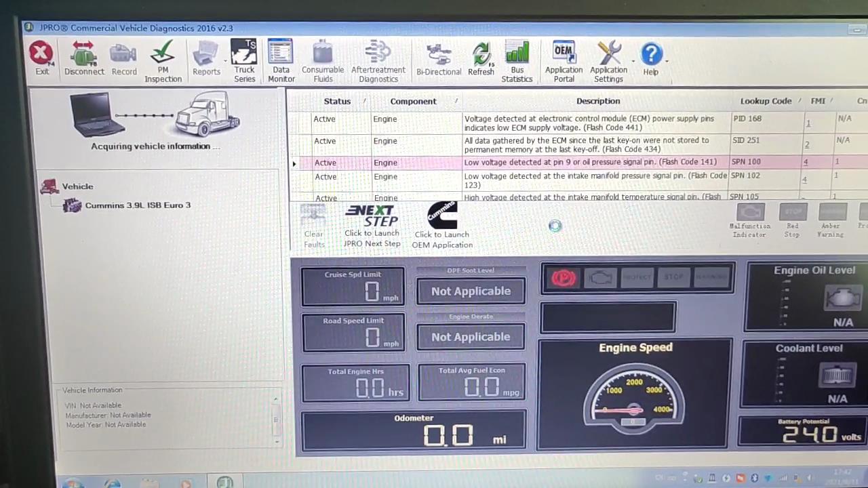Open the Data Monitor
Image resolution: width=868 pixels, height=488 pixels.
click(281, 61)
